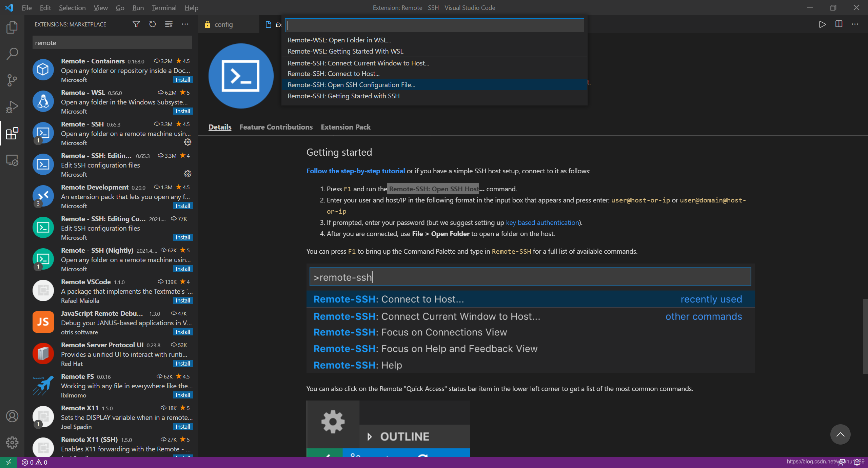Open the Search view icon

coord(12,54)
